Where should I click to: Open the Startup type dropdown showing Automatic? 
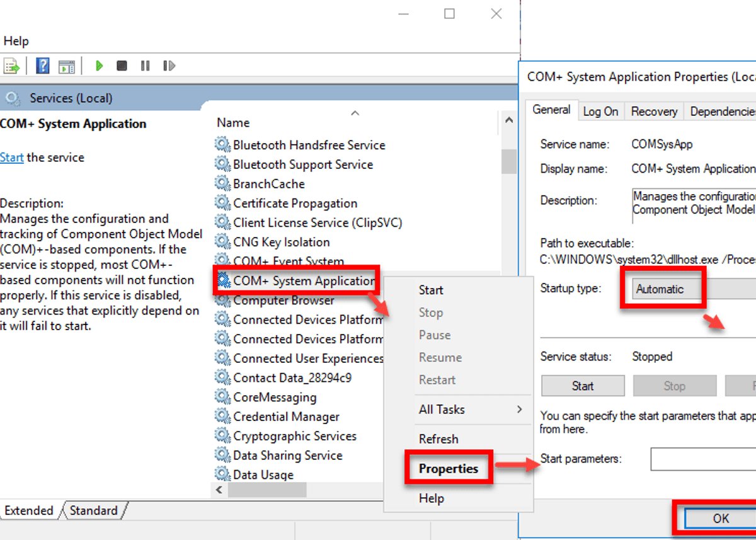click(693, 289)
